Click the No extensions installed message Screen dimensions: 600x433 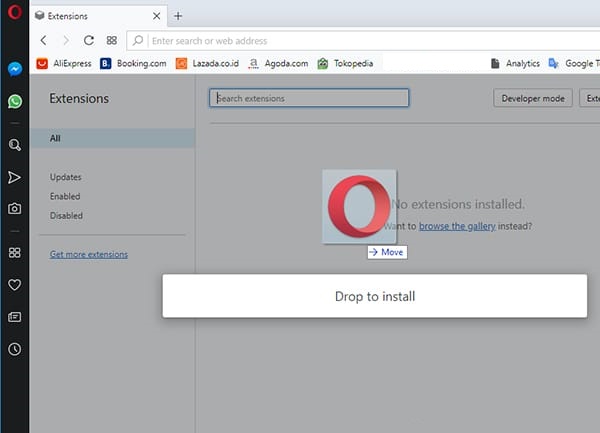point(458,204)
